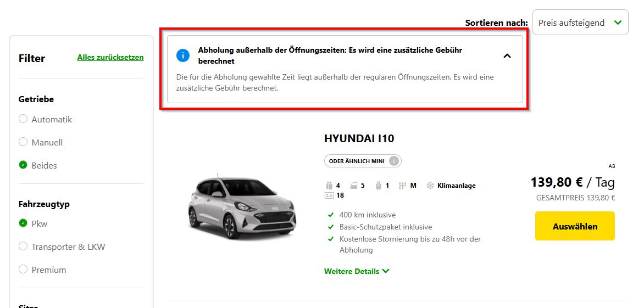Image resolution: width=644 pixels, height=308 pixels.
Task: Click the minimum age license icon
Action: point(329,195)
